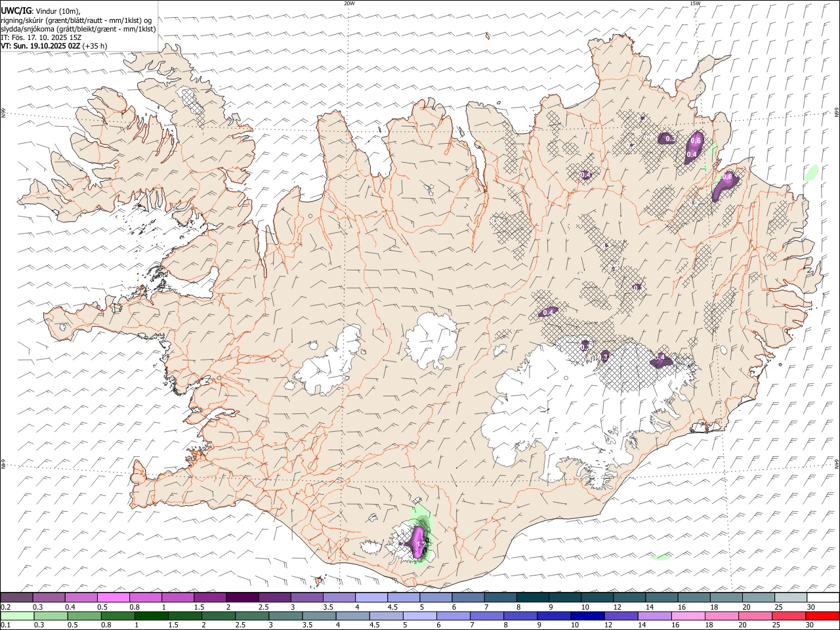Click the "rigning/skúrir" legend description line

tap(76, 20)
